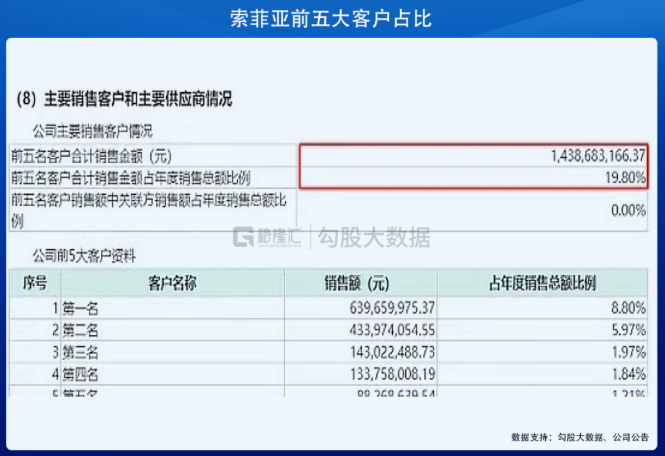The height and width of the screenshot is (456, 665).
Task: Click the value 1,438,683,166.37
Action: click(x=598, y=155)
